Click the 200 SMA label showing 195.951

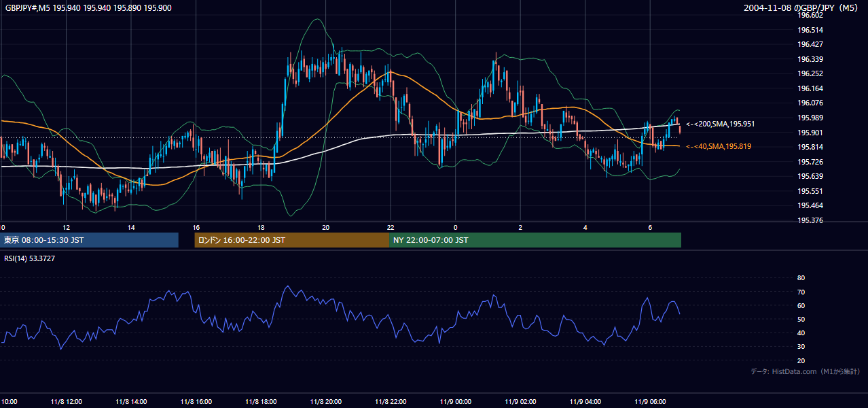click(720, 124)
